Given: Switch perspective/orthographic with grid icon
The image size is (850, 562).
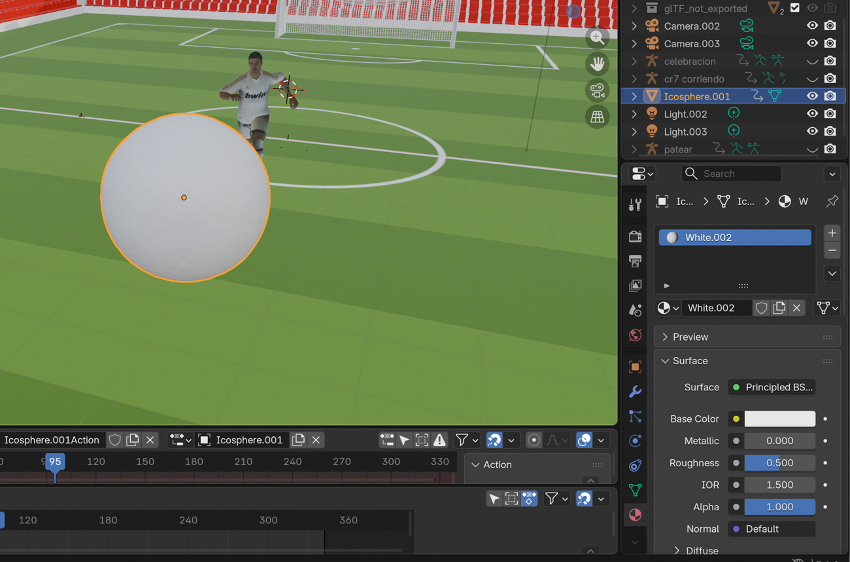Looking at the screenshot, I should click(x=598, y=117).
